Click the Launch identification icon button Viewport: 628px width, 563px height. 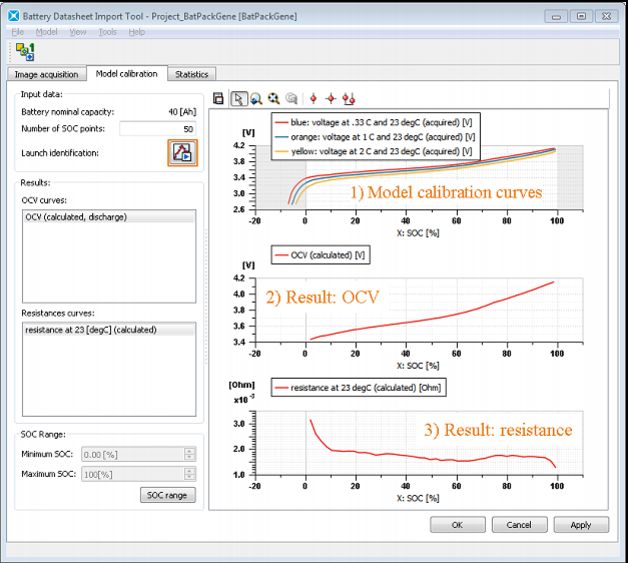pos(182,153)
